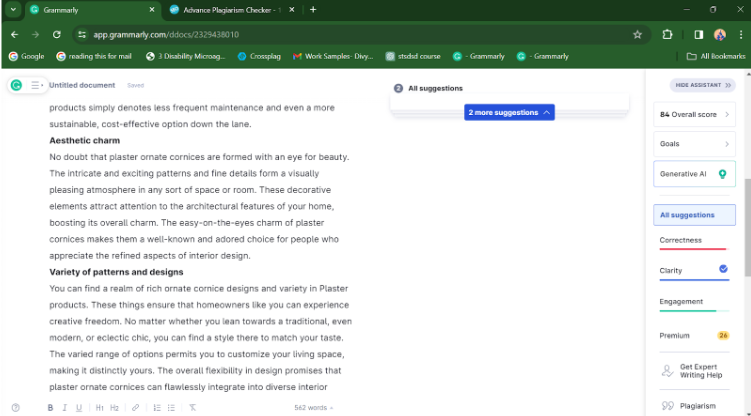This screenshot has width=751, height=416.
Task: Bookmark this page with the star icon
Action: point(637,34)
